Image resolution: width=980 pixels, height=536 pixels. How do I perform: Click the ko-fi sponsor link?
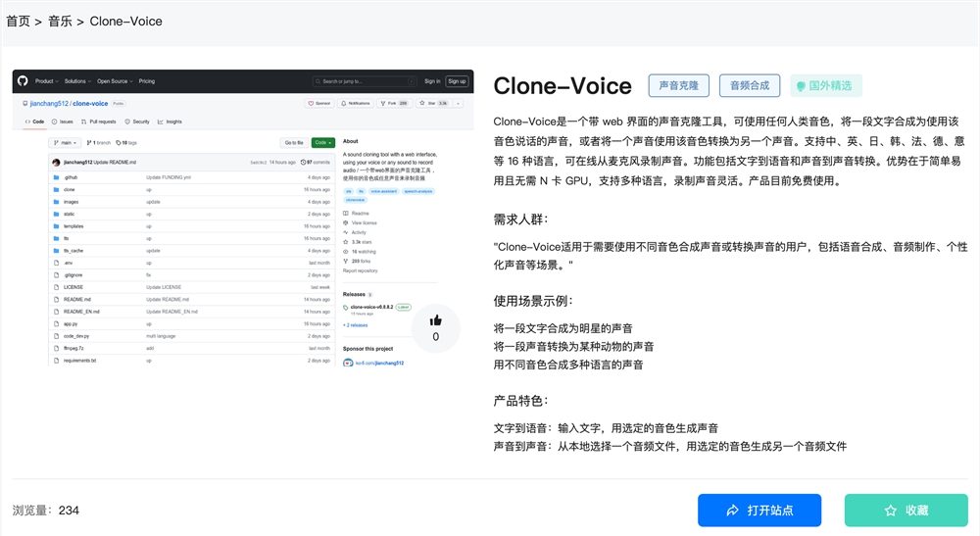pyautogui.click(x=379, y=363)
